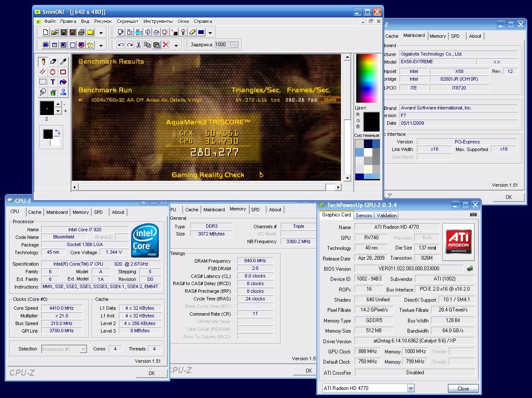Screen dimensions: 532x398
Task: Select the Text tool (T icon)
Action: (x=53, y=82)
